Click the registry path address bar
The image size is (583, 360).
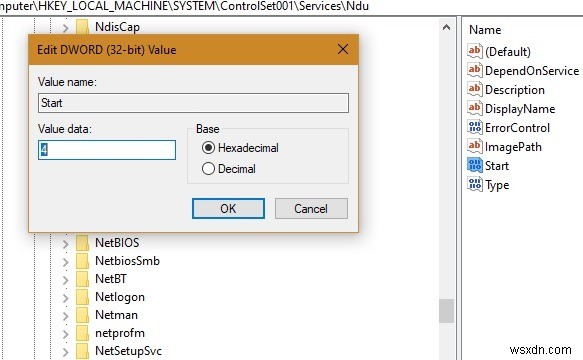click(x=292, y=6)
